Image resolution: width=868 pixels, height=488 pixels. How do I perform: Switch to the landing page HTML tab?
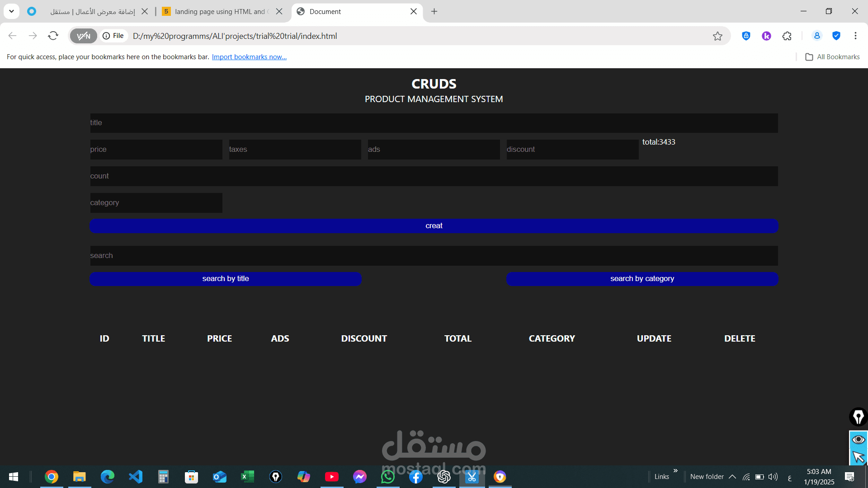tap(217, 11)
